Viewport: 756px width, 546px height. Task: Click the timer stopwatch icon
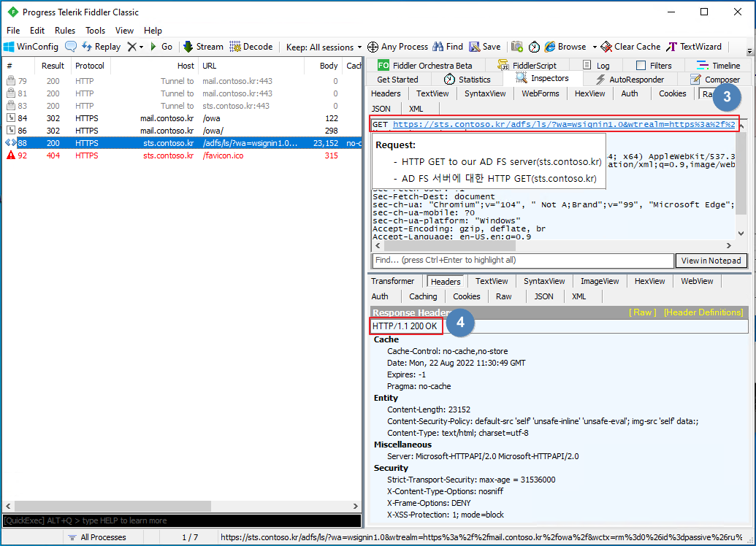(x=534, y=47)
